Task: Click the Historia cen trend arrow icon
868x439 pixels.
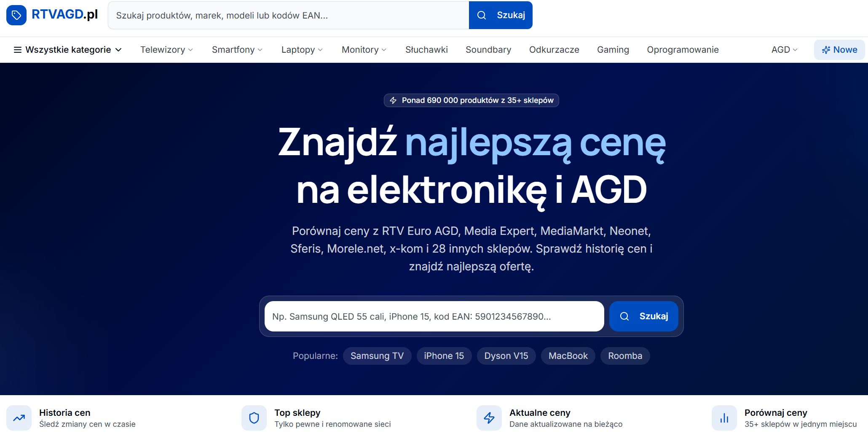Action: pyautogui.click(x=19, y=418)
